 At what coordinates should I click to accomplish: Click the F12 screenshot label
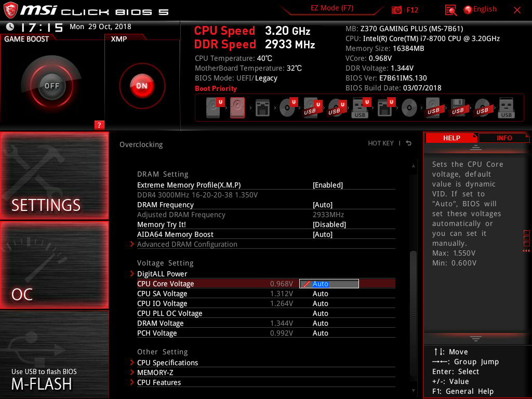[x=412, y=10]
